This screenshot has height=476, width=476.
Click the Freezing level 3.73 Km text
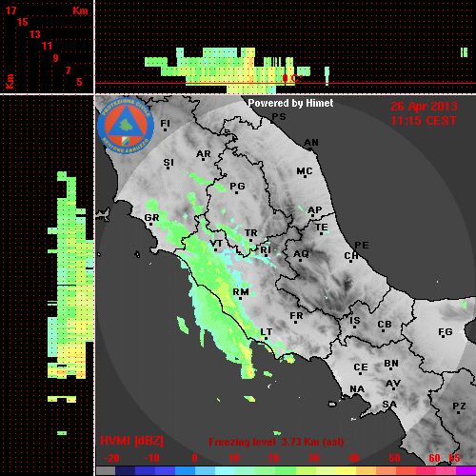[x=276, y=442]
